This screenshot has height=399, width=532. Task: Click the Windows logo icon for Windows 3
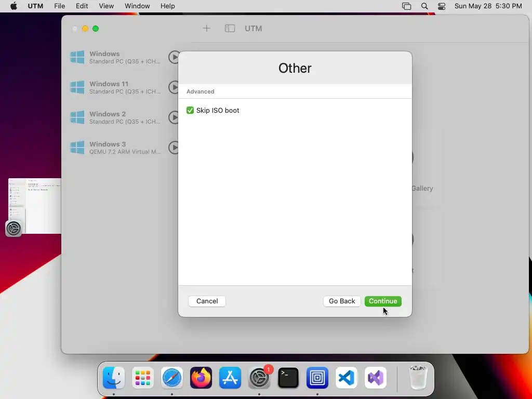[x=77, y=148]
